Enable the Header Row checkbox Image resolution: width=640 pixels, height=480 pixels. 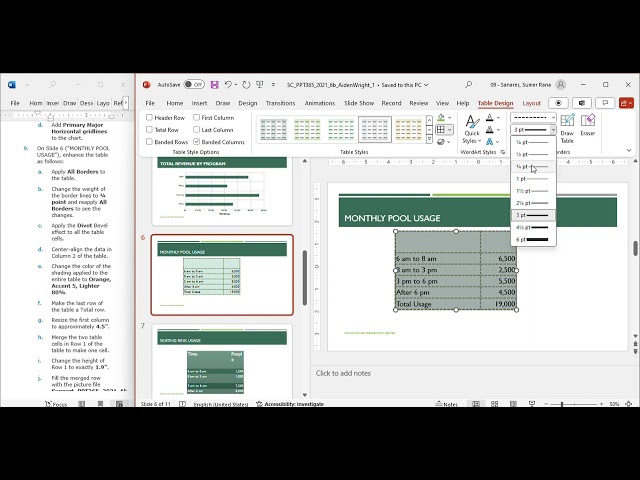149,118
